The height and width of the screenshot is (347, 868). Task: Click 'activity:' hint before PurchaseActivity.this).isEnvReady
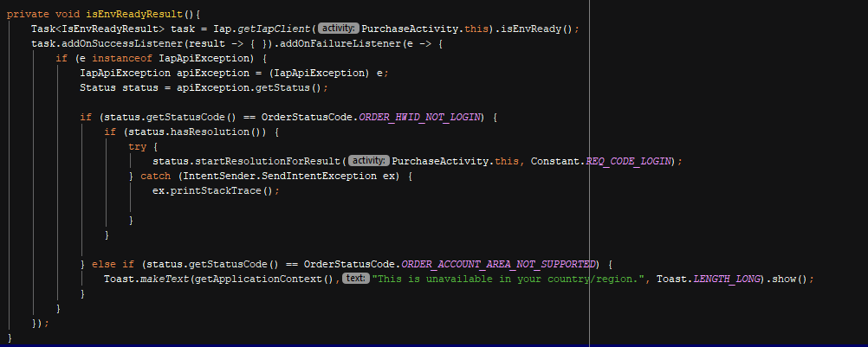click(338, 29)
